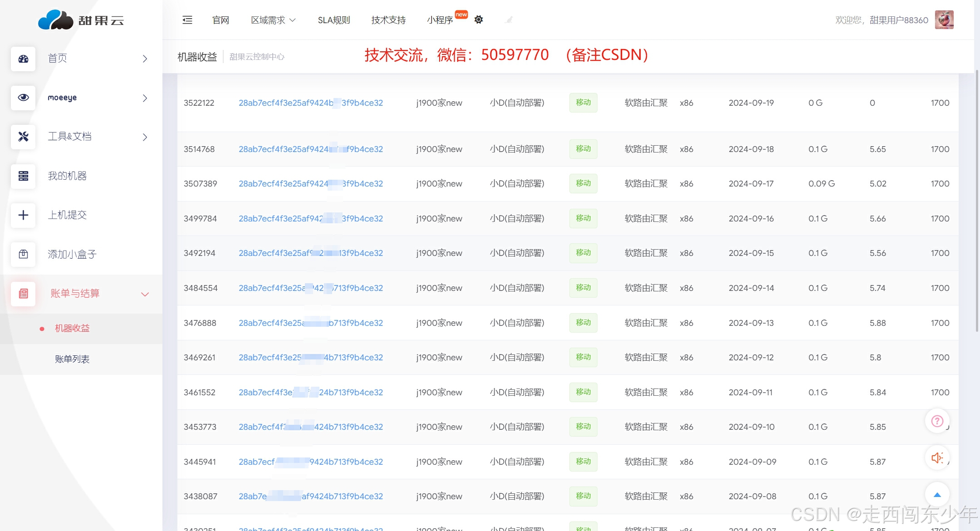The width and height of the screenshot is (980, 531).
Task: Open the SLA规则 top menu item
Action: (x=333, y=20)
